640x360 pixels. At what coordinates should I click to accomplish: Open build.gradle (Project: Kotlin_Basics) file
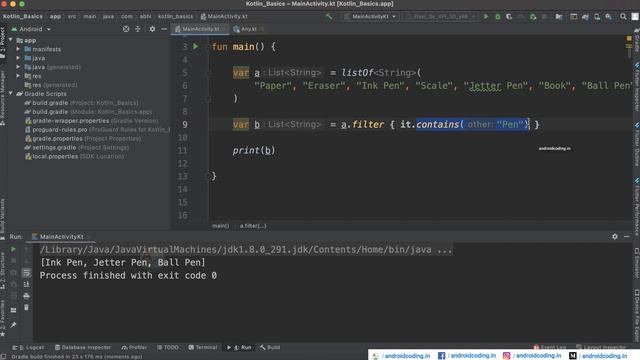tap(82, 103)
